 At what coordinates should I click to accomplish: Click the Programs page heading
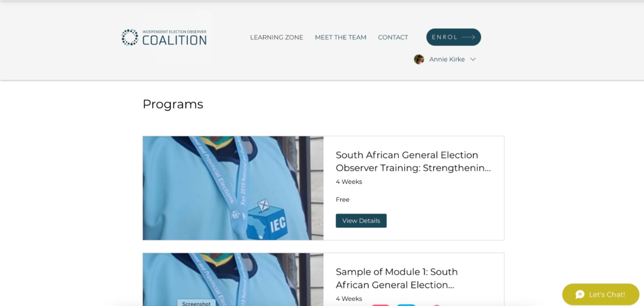point(173,104)
